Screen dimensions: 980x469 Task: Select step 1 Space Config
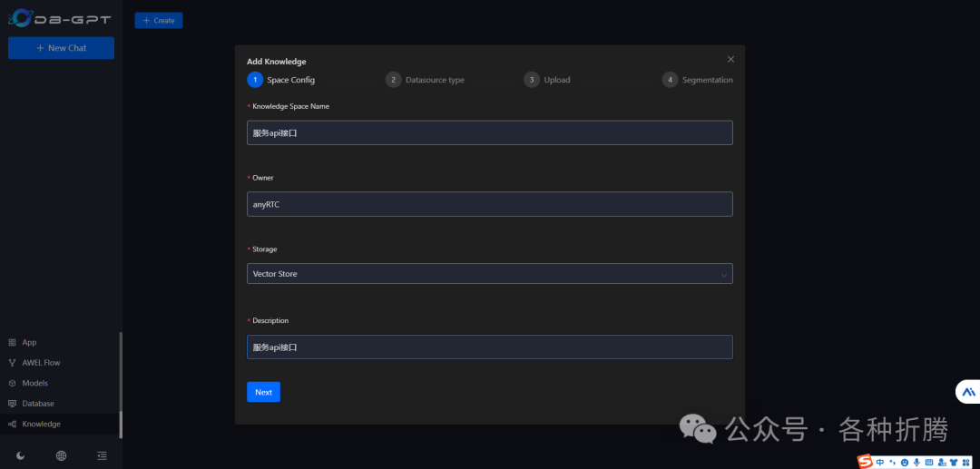click(281, 80)
